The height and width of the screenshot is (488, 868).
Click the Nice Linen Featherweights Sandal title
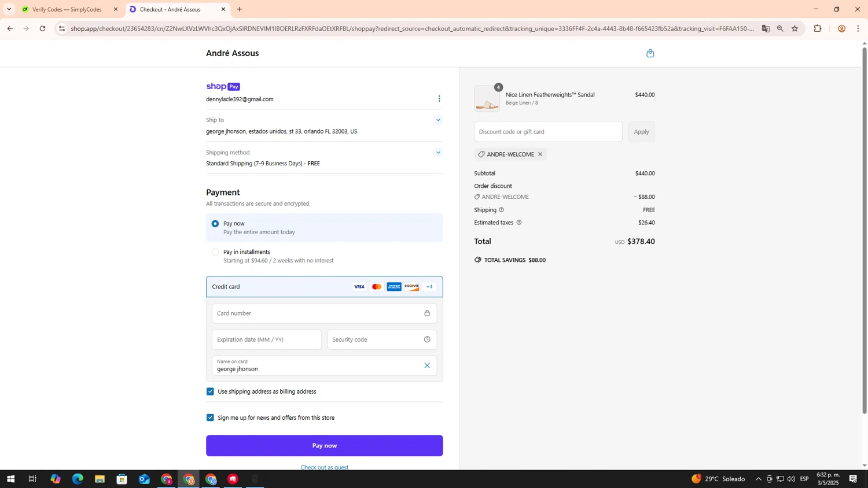tap(550, 95)
